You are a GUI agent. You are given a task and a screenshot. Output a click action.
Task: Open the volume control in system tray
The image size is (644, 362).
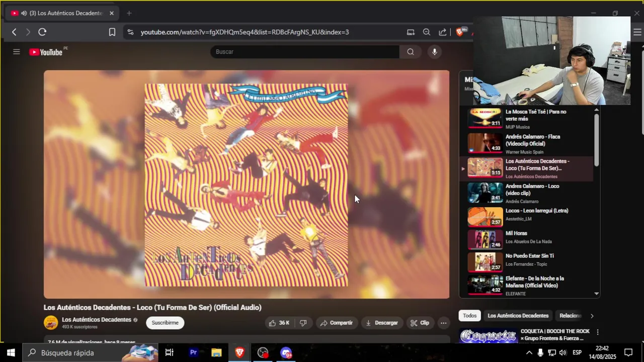point(562,352)
